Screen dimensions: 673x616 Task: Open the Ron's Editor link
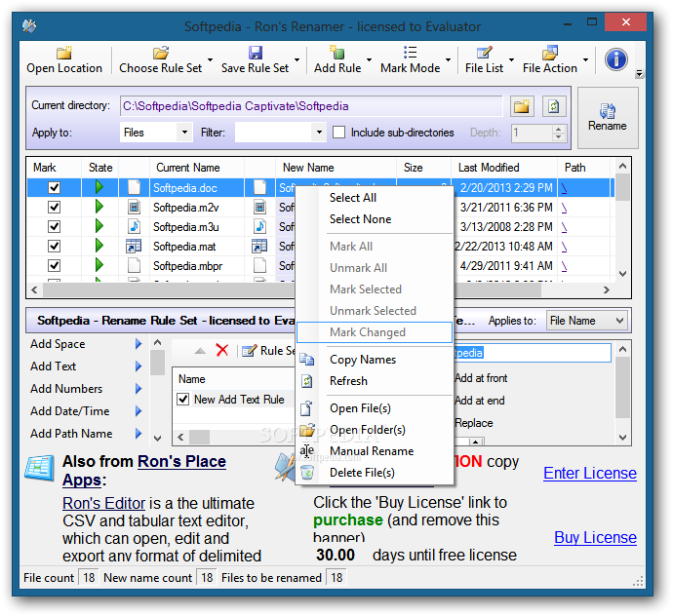tap(103, 503)
